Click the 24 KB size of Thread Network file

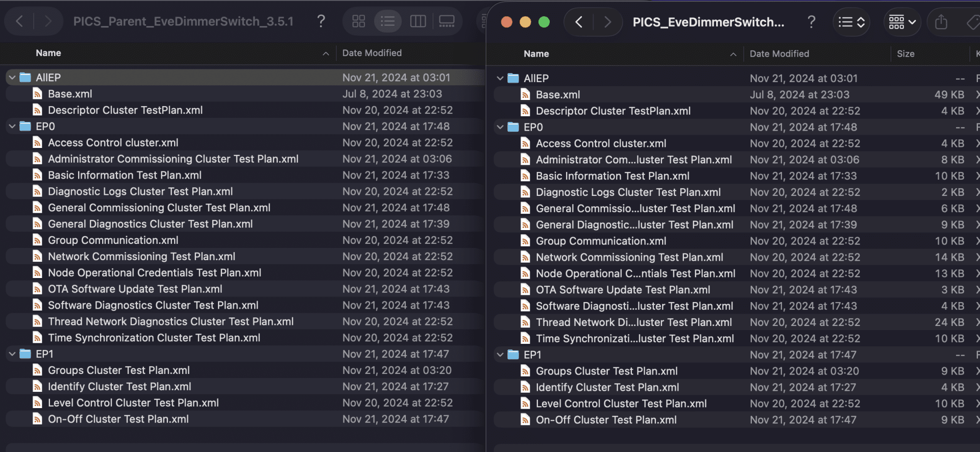(x=949, y=322)
